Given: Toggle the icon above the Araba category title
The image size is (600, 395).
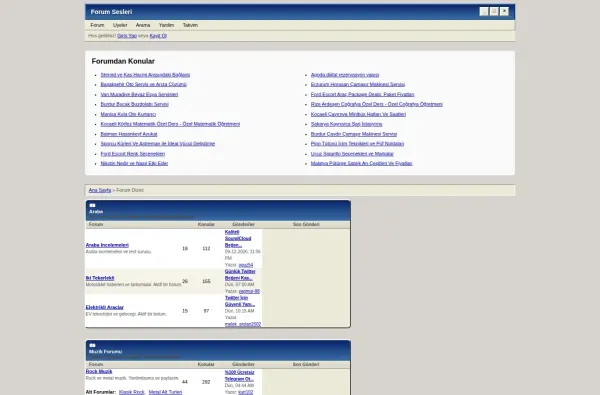Looking at the screenshot, I should (92, 206).
